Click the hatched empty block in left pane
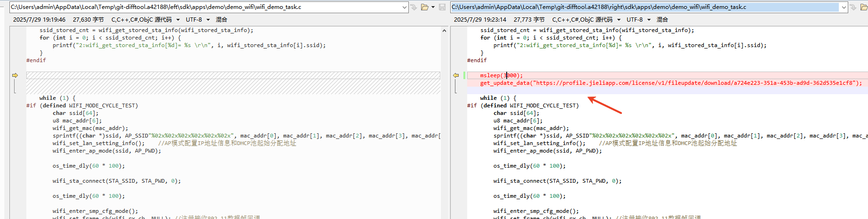 pyautogui.click(x=233, y=83)
